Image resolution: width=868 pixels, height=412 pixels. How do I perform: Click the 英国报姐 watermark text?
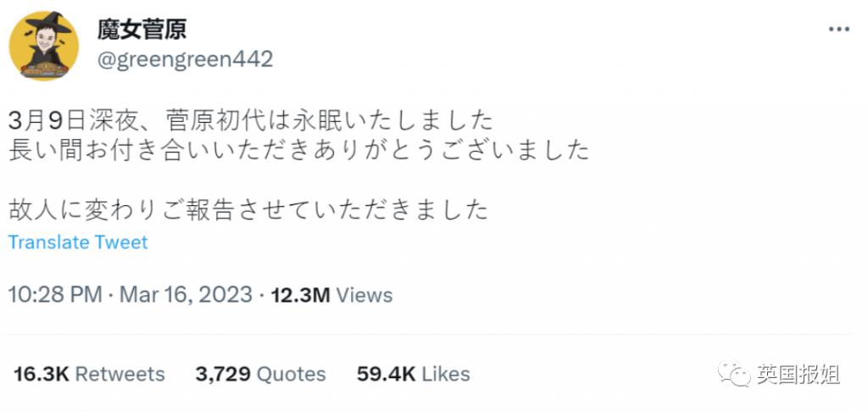coord(798,375)
